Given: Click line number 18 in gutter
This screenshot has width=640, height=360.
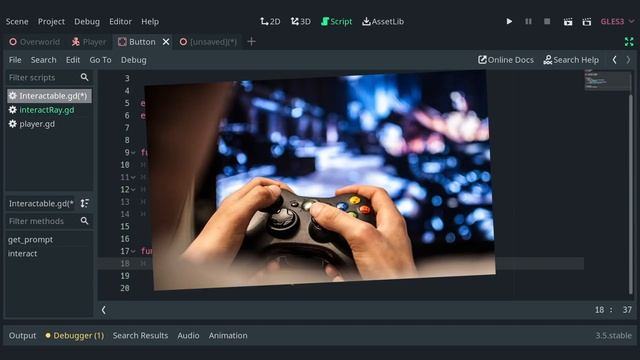Looking at the screenshot, I should (x=125, y=263).
